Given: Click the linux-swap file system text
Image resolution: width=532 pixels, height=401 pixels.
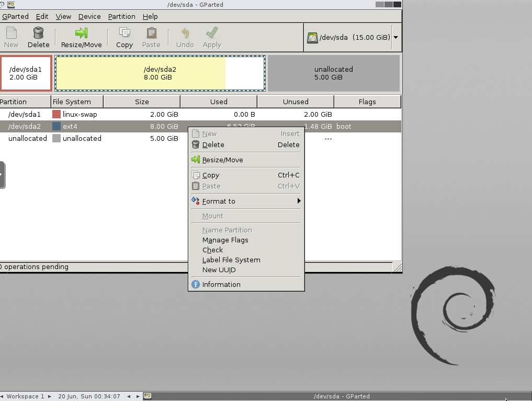Looking at the screenshot, I should [x=80, y=115].
